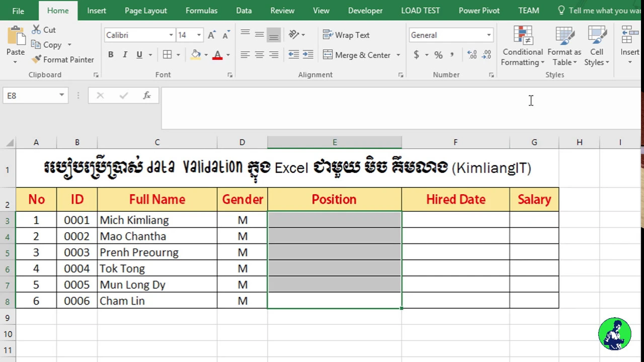
Task: Align text left
Action: [245, 55]
